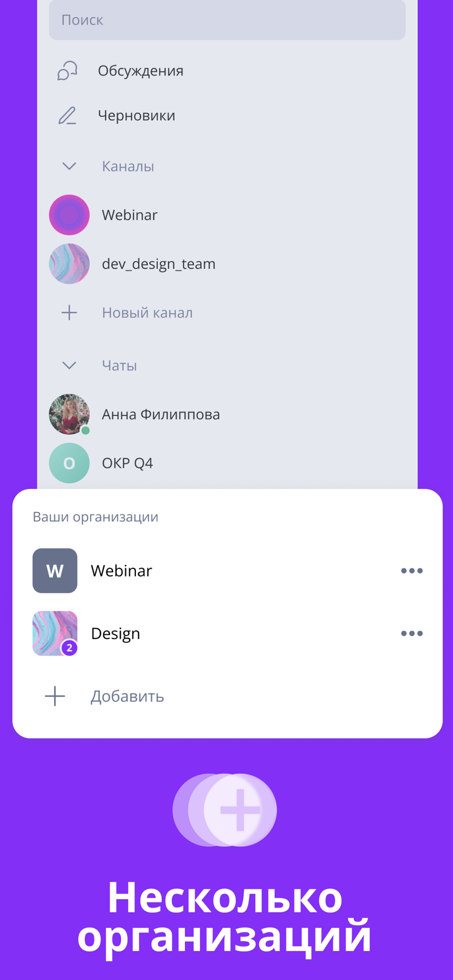Collapse the Каналы section chevron
Viewport: 453px width, 980px height.
tap(69, 166)
